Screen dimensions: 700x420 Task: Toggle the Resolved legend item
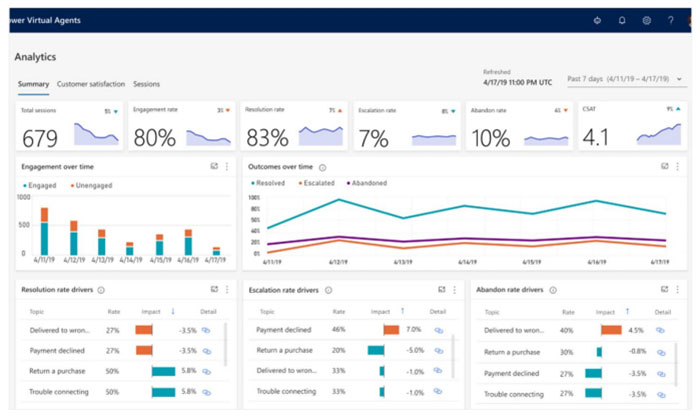268,183
